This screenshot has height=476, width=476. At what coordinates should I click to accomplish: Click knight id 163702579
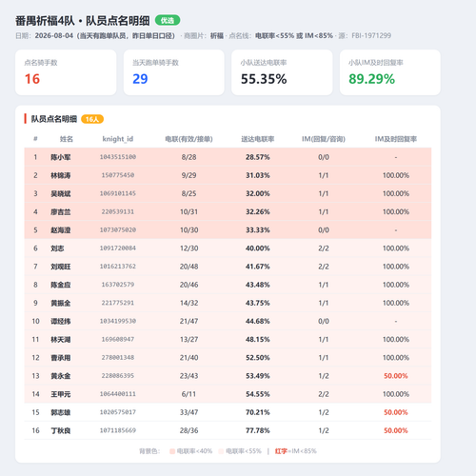click(x=118, y=285)
